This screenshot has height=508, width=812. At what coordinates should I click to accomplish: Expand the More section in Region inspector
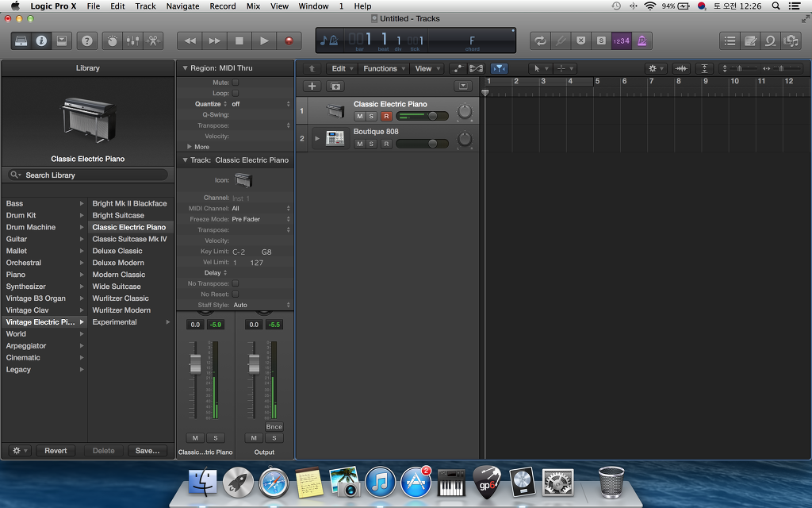pos(189,147)
